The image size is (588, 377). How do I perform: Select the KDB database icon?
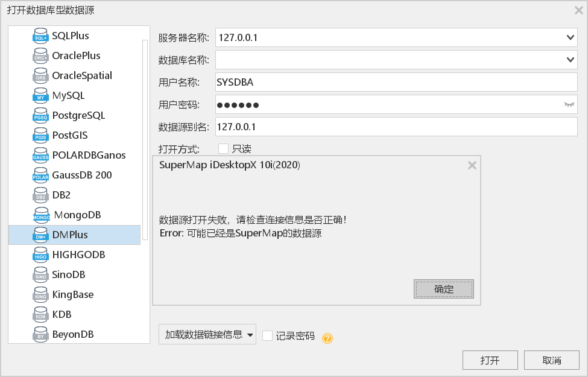[x=40, y=314]
